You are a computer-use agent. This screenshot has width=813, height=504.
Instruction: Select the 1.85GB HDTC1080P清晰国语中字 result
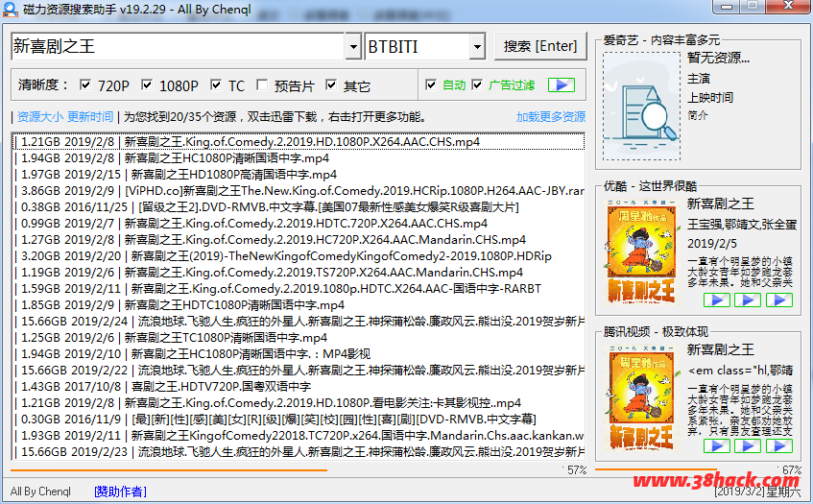tap(299, 305)
